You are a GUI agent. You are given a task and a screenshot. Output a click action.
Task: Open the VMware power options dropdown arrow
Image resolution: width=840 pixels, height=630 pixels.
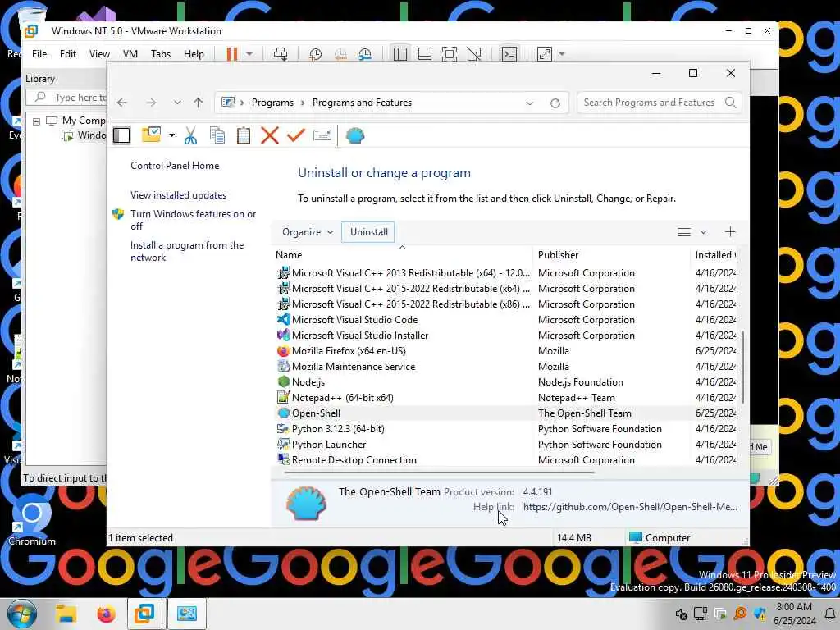249,54
